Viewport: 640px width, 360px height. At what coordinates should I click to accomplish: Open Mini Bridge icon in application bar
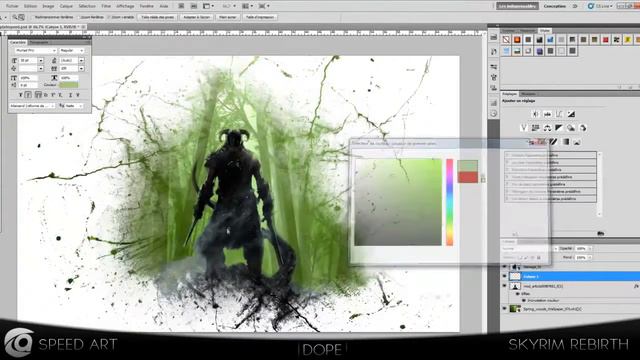pos(194,6)
